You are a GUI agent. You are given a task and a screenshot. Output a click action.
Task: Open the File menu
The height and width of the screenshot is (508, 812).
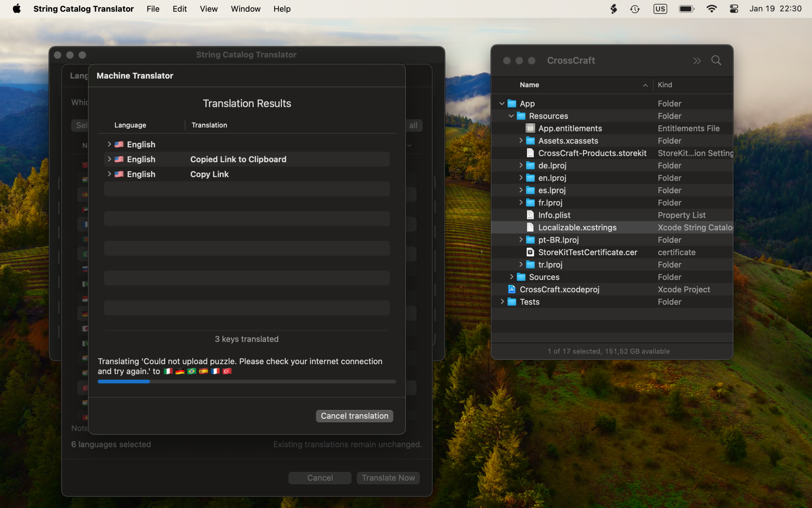(x=153, y=9)
